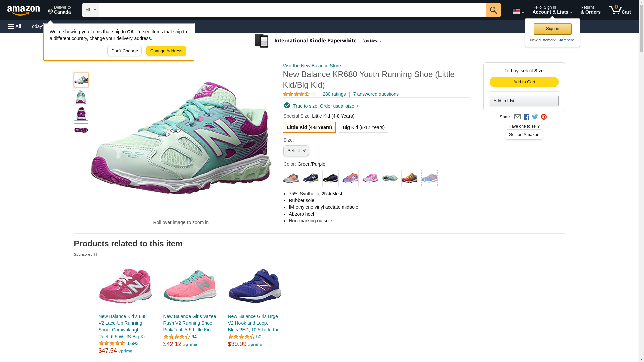Go to Amazon home logo
The height and width of the screenshot is (362, 644).
[x=23, y=10]
